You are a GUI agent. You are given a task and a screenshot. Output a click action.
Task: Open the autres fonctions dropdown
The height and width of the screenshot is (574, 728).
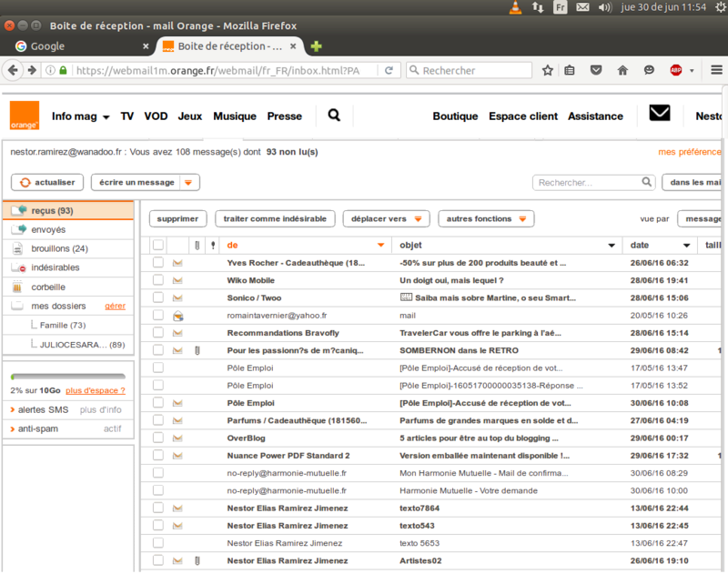coord(486,218)
